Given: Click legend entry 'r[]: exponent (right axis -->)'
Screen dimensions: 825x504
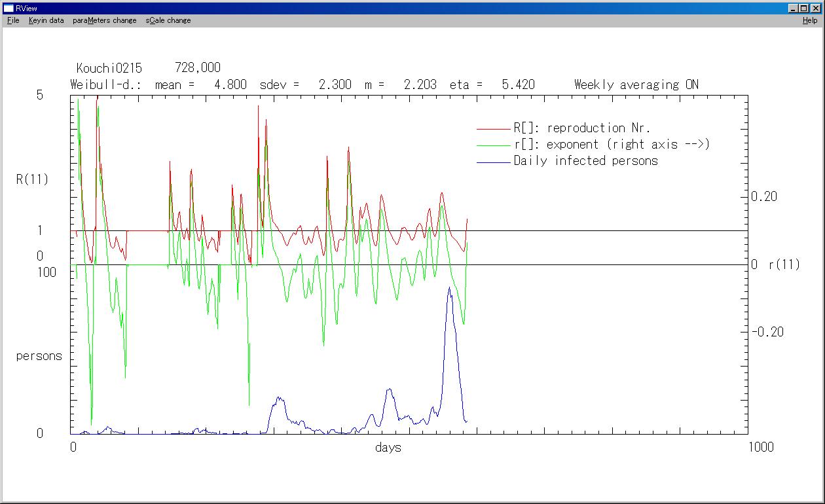Looking at the screenshot, I should coord(612,145).
